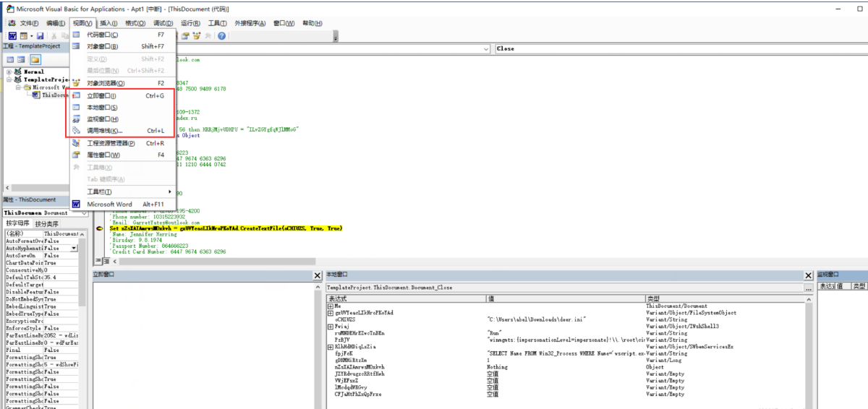
Task: Switch to the 按字母序 tab
Action: click(17, 223)
